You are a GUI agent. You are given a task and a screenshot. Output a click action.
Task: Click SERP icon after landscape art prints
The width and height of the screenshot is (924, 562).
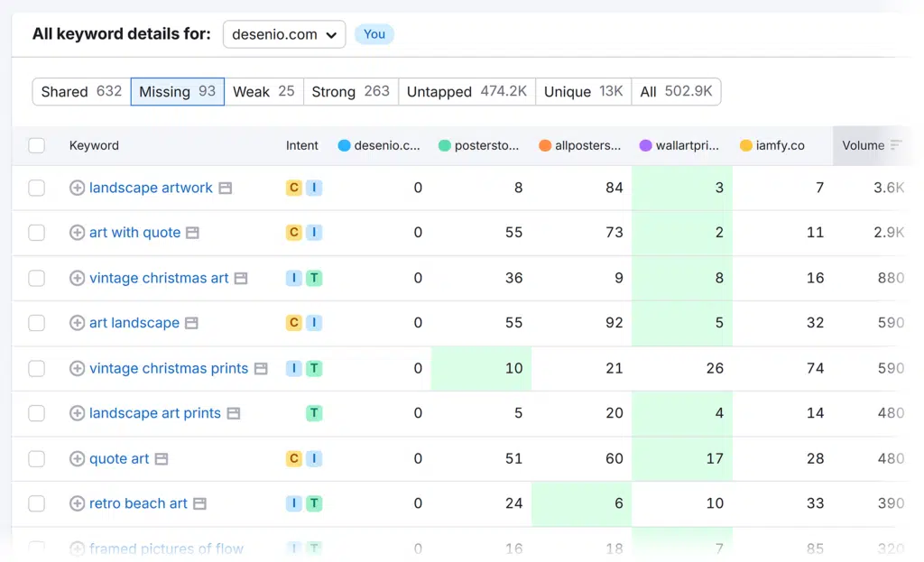tap(233, 413)
